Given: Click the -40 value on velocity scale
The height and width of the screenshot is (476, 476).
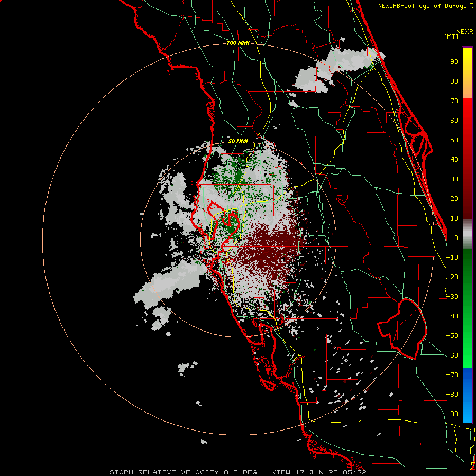Looking at the screenshot, I should tap(452, 316).
